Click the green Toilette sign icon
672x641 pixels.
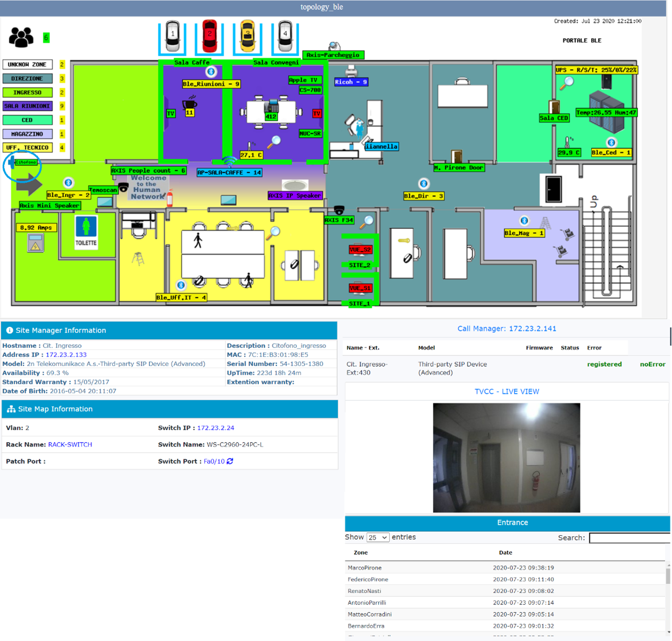click(86, 231)
